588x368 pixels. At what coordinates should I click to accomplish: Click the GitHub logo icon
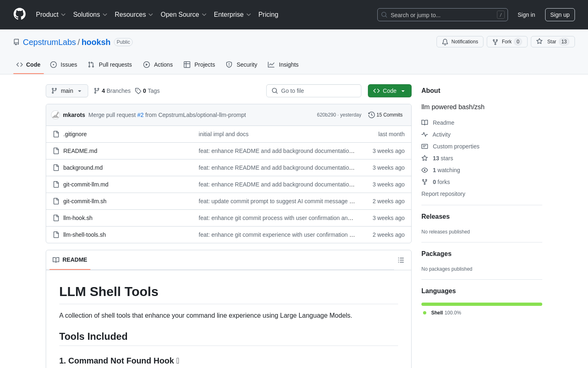(20, 14)
